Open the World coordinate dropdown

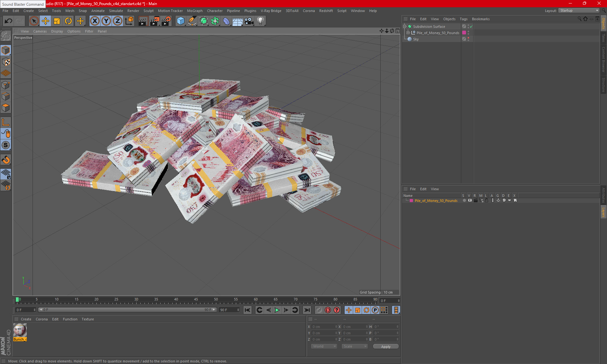(x=324, y=346)
